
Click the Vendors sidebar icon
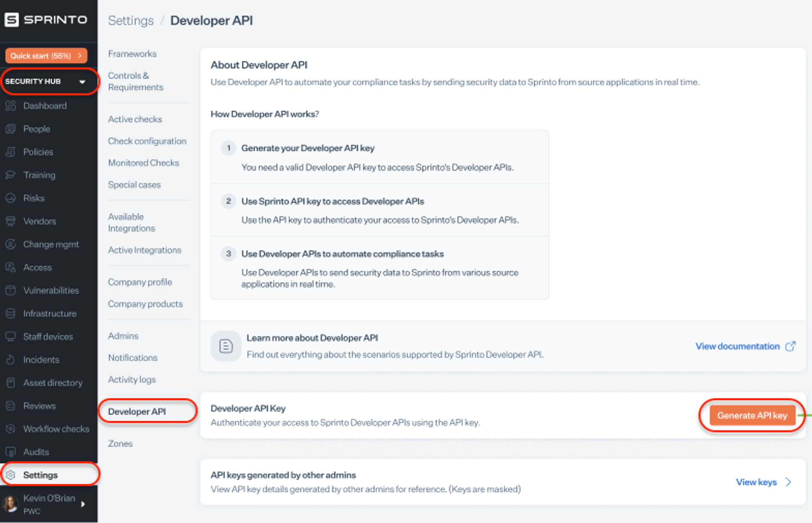click(x=11, y=221)
